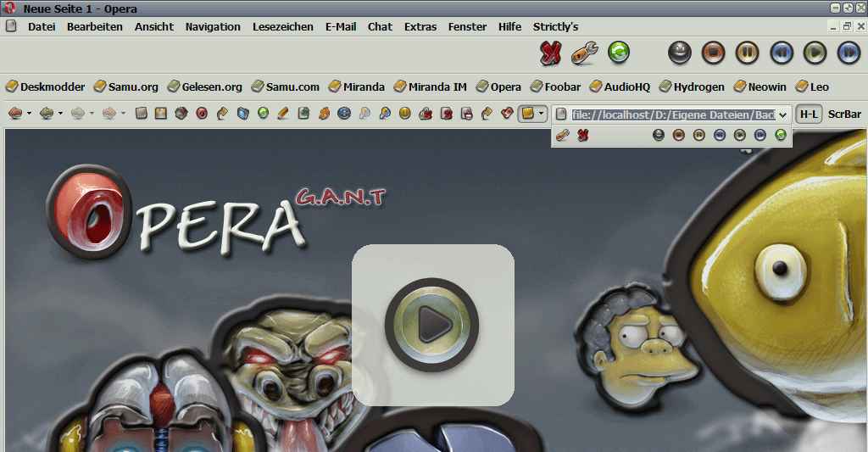The height and width of the screenshot is (452, 868).
Task: Open the Extras menu
Action: [x=420, y=26]
